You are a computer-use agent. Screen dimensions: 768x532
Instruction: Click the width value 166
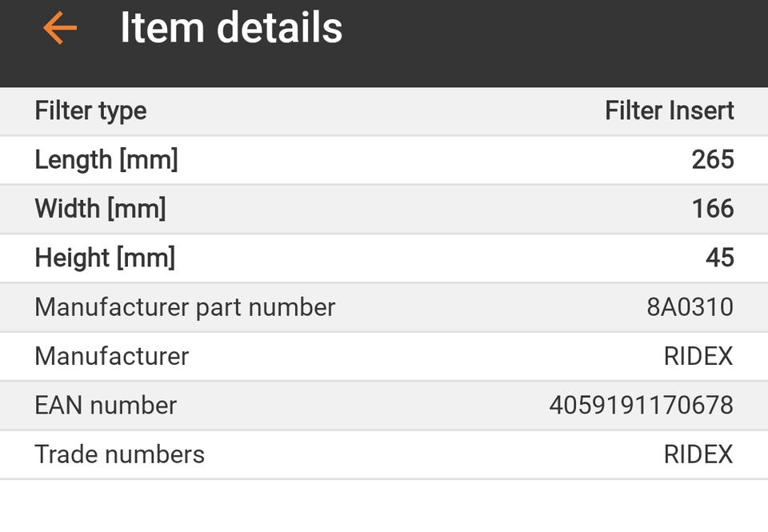(712, 209)
